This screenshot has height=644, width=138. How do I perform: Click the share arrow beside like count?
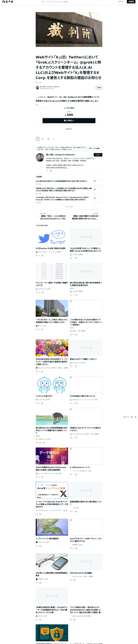pyautogui.click(x=48, y=139)
